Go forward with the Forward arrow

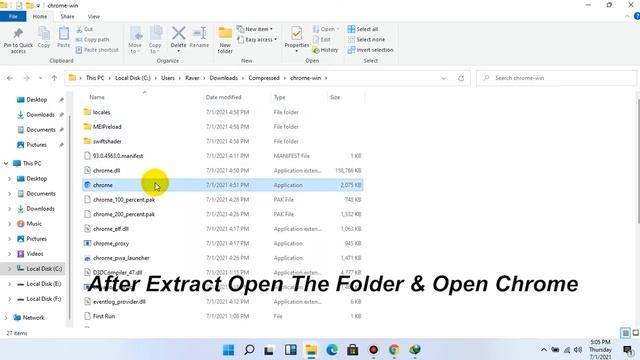[x=26, y=78]
